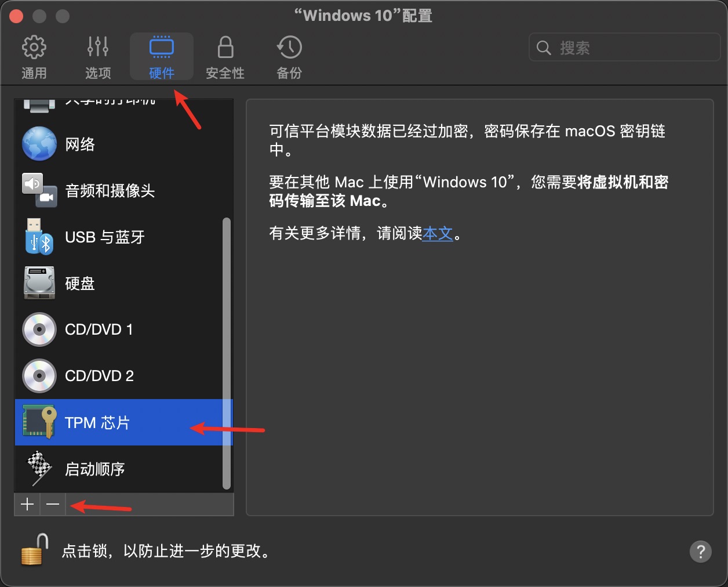The height and width of the screenshot is (587, 728).
Task: Select the 硬件 hardware tab
Action: [162, 57]
